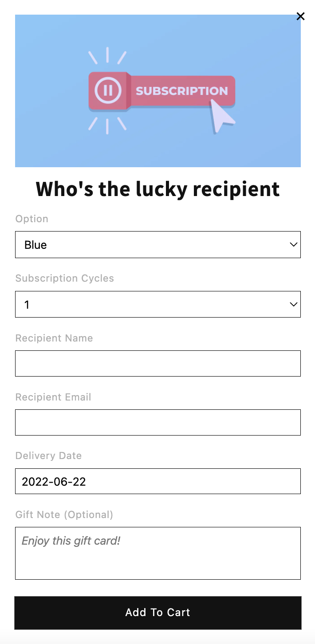
Task: Click the Gift Note text area
Action: [x=157, y=553]
